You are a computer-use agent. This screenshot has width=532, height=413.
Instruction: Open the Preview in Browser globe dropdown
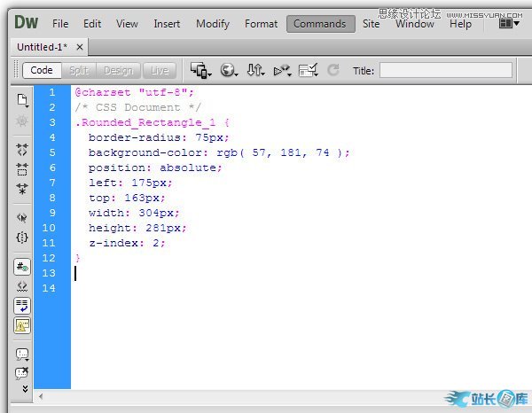coord(229,70)
